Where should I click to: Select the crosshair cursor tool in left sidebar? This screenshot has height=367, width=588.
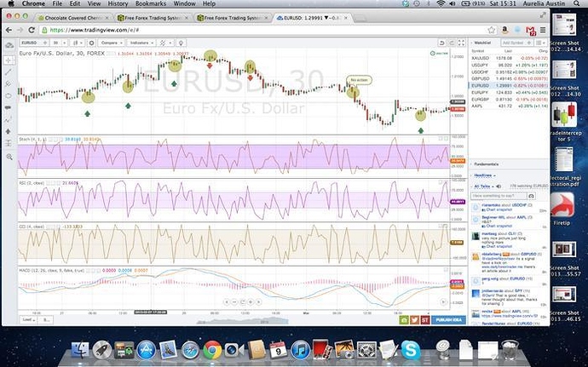(x=9, y=60)
